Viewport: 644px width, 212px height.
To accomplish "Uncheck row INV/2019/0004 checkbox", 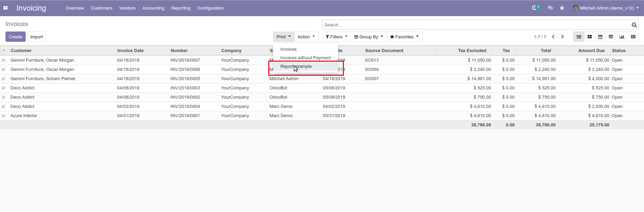I will pyautogui.click(x=3, y=107).
